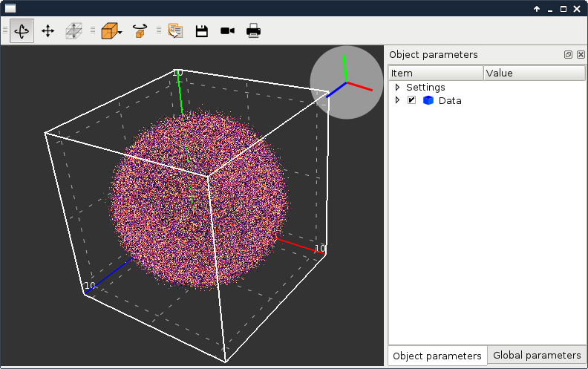Click the rotate view around cube icon
The height and width of the screenshot is (369, 588).
pyautogui.click(x=140, y=31)
